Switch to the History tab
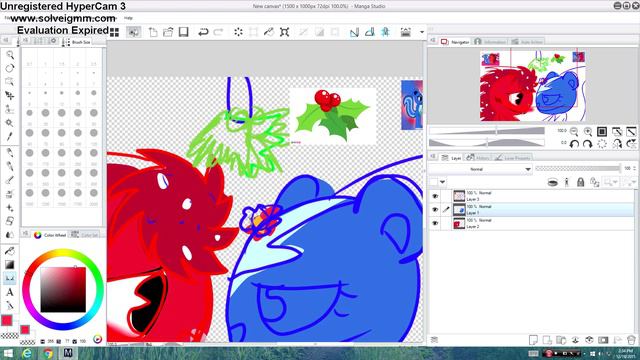 [478, 158]
